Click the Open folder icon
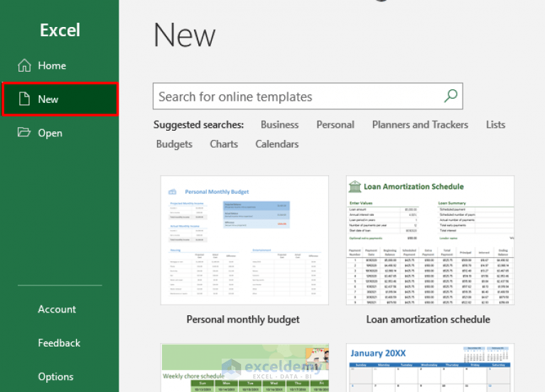This screenshot has height=392, width=545. [24, 132]
